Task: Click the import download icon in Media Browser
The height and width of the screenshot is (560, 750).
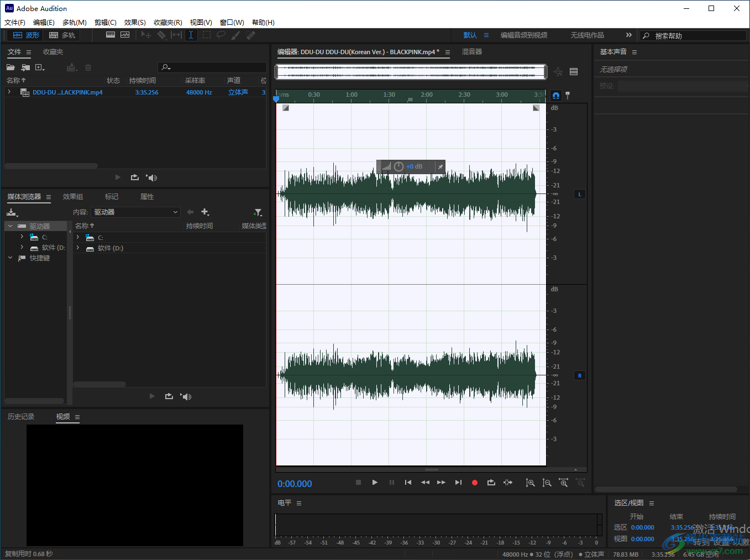Action: [x=12, y=212]
